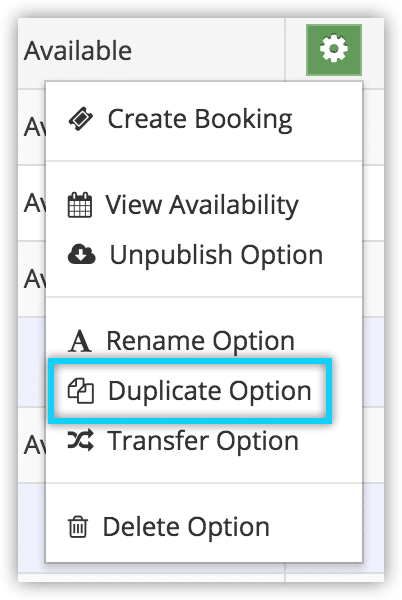Click the trash can Delete icon
This screenshot has height=600, width=402.
click(x=78, y=527)
